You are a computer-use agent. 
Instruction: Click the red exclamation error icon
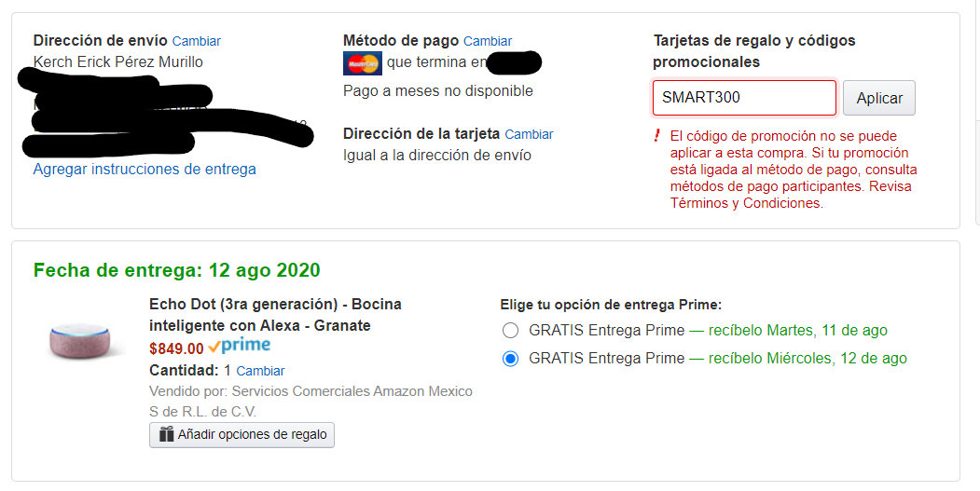[658, 136]
